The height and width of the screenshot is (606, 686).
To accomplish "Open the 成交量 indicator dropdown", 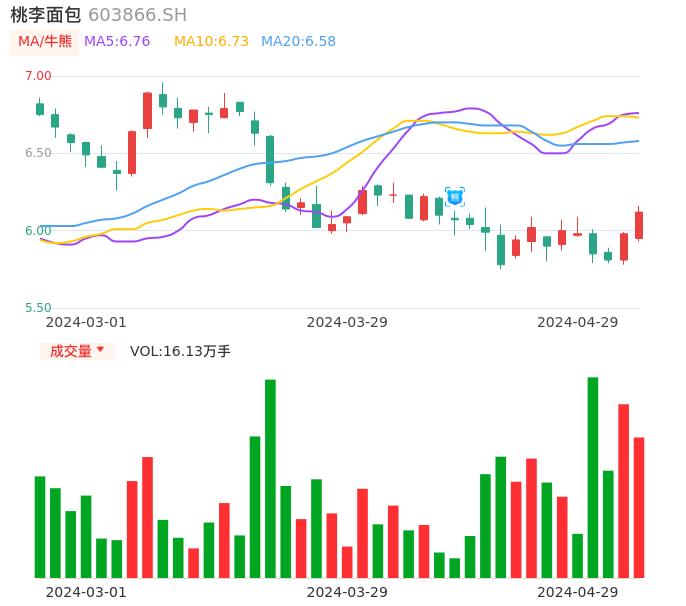I will pyautogui.click(x=77, y=351).
